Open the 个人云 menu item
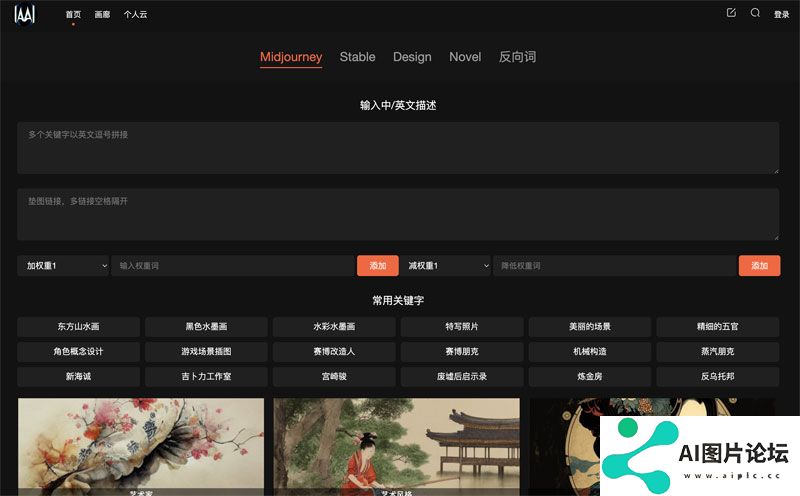 [x=135, y=14]
